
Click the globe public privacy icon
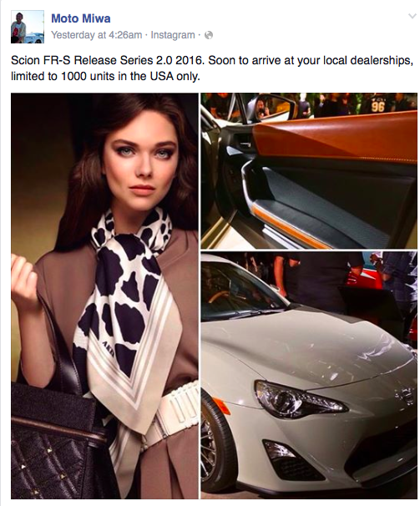click(209, 35)
